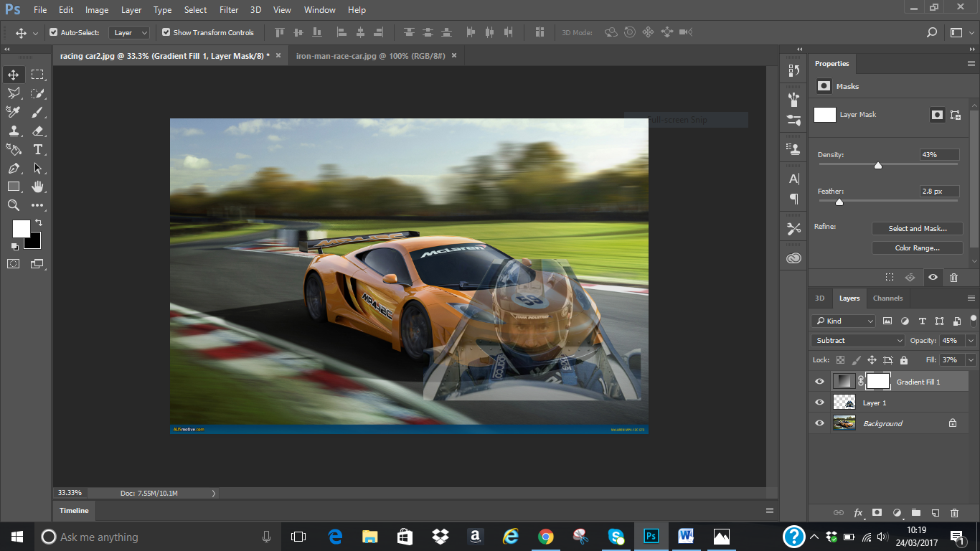
Task: Load selection from mask icon in Properties
Action: 890,277
